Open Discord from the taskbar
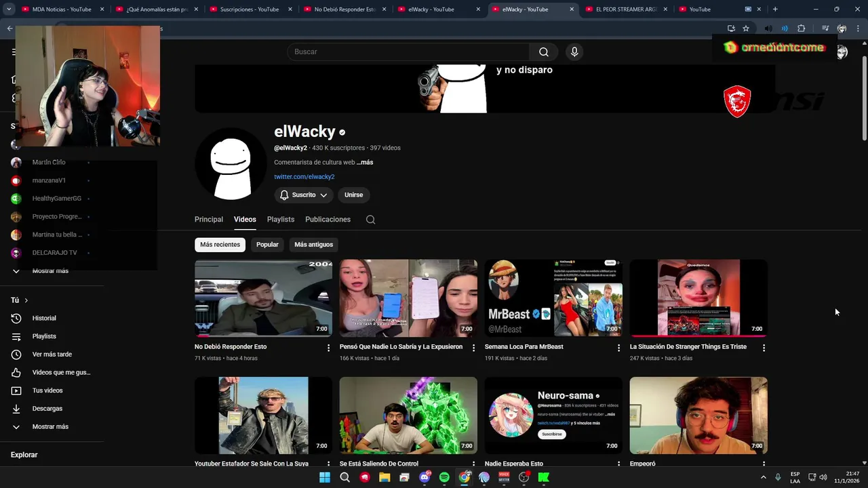The image size is (868, 488). 425,477
